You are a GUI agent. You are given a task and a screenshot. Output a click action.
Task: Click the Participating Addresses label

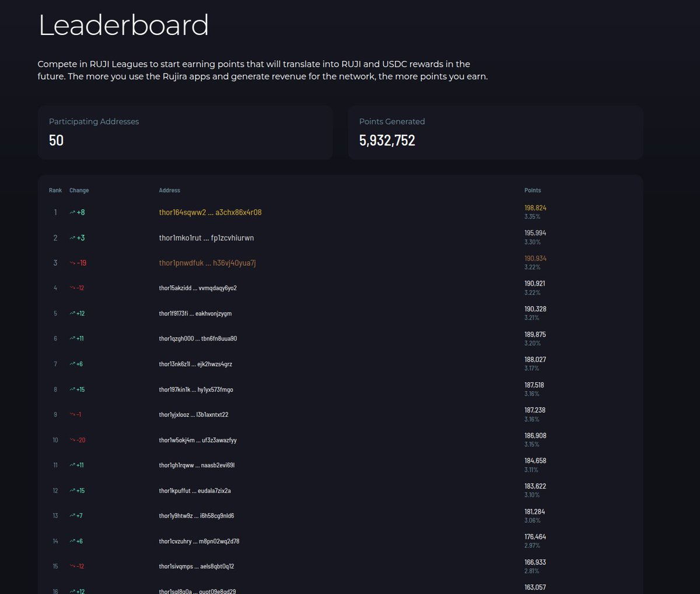pos(94,122)
